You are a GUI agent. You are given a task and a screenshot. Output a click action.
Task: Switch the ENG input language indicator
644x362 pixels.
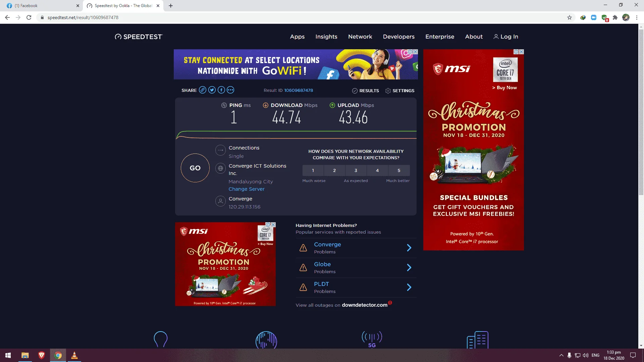click(595, 355)
